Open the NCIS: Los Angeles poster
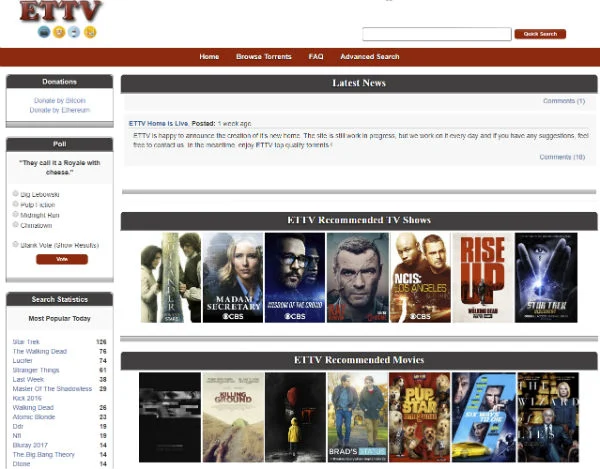The width and height of the screenshot is (600, 469). click(x=420, y=277)
